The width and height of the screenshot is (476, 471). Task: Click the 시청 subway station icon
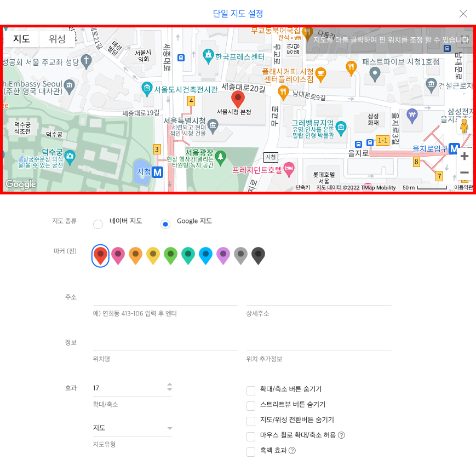[158, 172]
